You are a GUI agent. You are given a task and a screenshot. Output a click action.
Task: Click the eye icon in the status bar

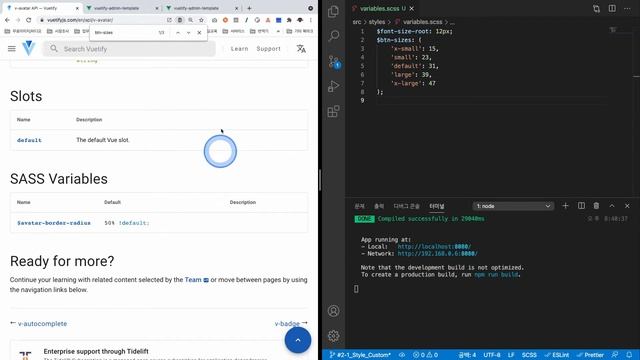(x=402, y=355)
